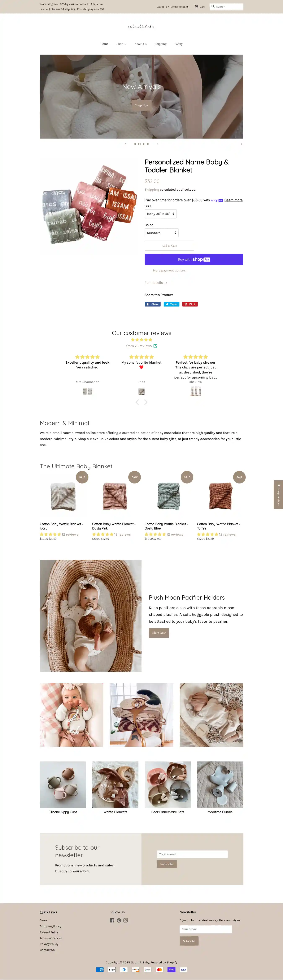283x980 pixels.
Task: Open the Pinterest follow icon
Action: [119, 920]
